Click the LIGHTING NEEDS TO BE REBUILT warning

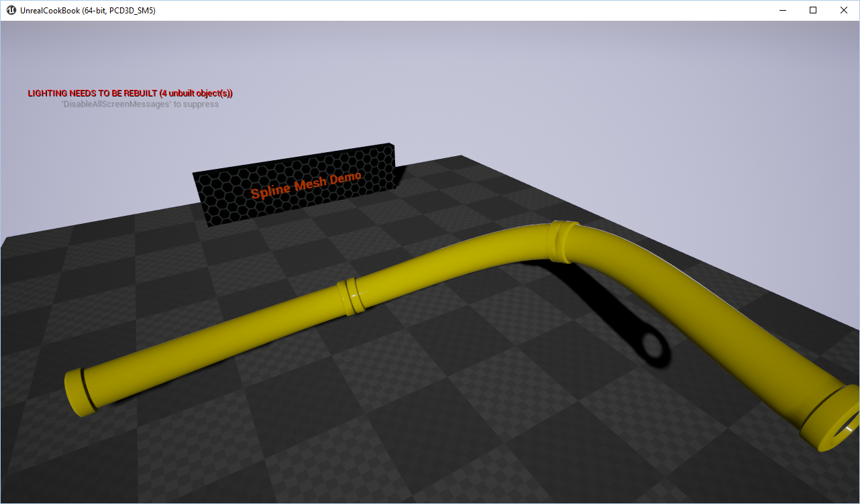coord(129,93)
